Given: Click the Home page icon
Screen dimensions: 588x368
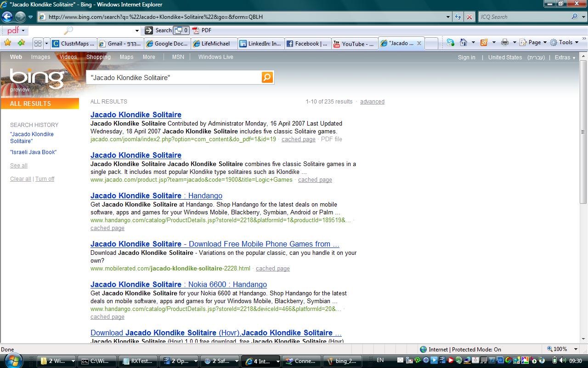Looking at the screenshot, I should click(x=464, y=42).
